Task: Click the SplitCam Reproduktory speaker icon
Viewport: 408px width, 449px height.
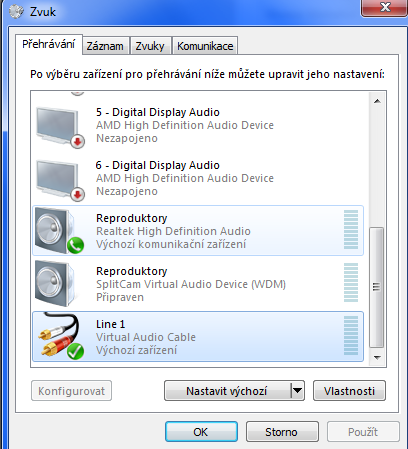Action: 57,284
